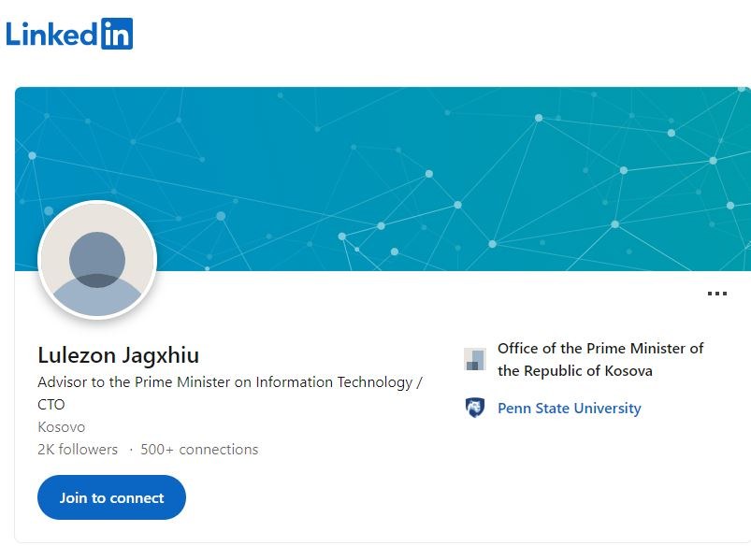Click the dot separator between followers and connections

(130, 450)
